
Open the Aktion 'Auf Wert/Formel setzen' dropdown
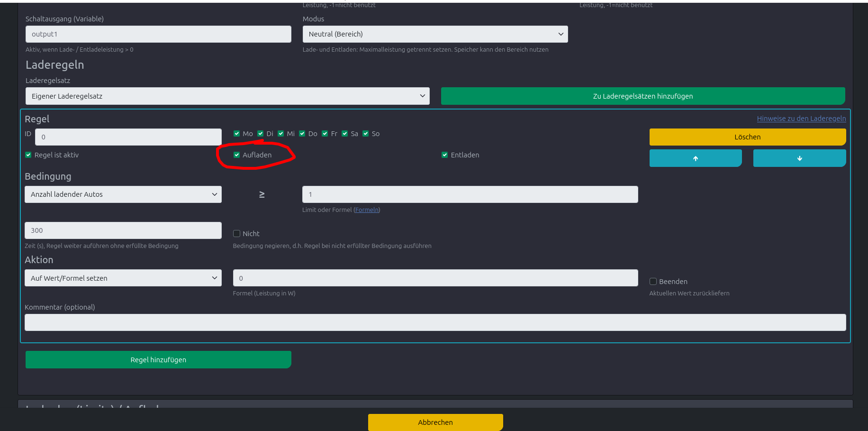click(x=123, y=278)
